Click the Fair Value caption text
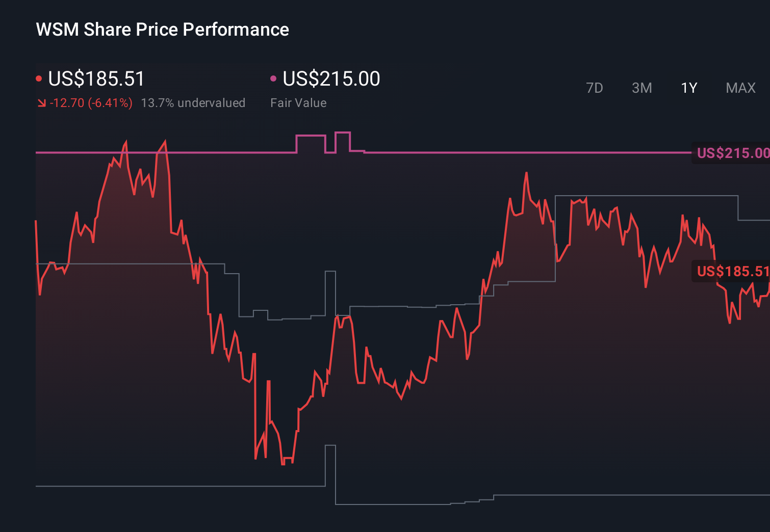770x532 pixels. [x=298, y=102]
